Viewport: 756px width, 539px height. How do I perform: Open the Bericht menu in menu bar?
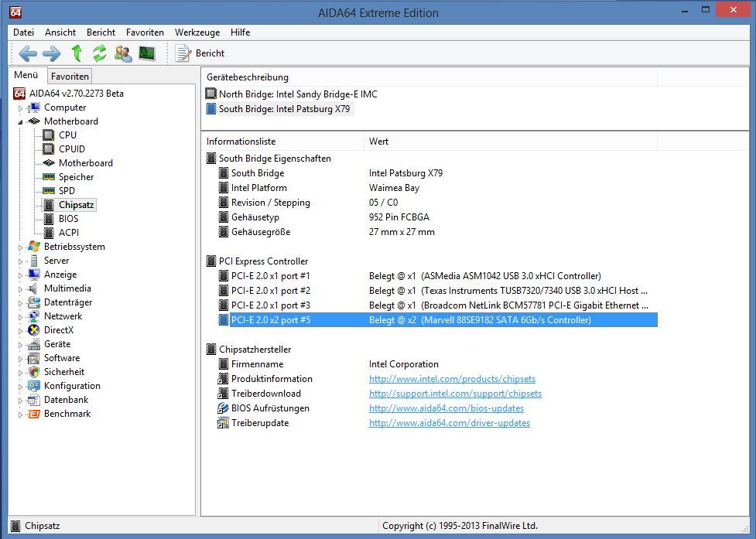click(x=101, y=32)
